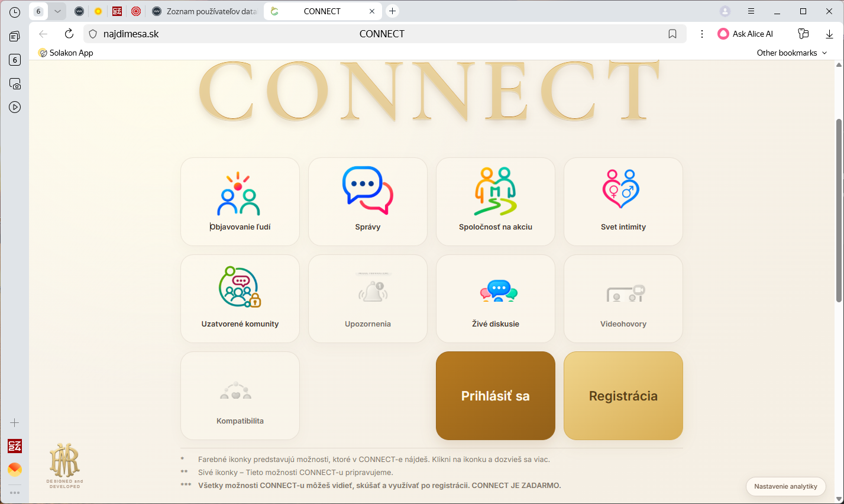The height and width of the screenshot is (504, 844).
Task: Add a sidebar item with plus icon
Action: [x=15, y=423]
